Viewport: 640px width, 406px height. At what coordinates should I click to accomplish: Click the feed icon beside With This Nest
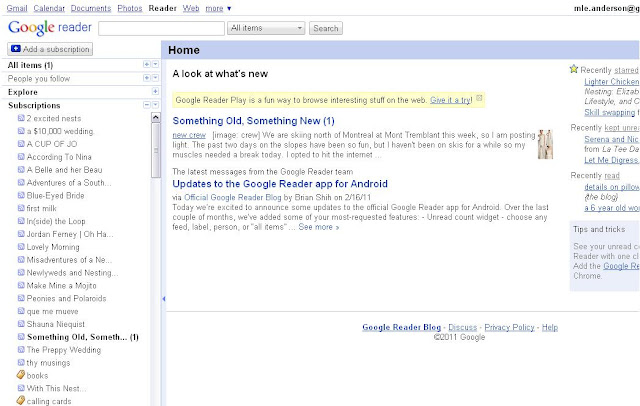click(21, 388)
